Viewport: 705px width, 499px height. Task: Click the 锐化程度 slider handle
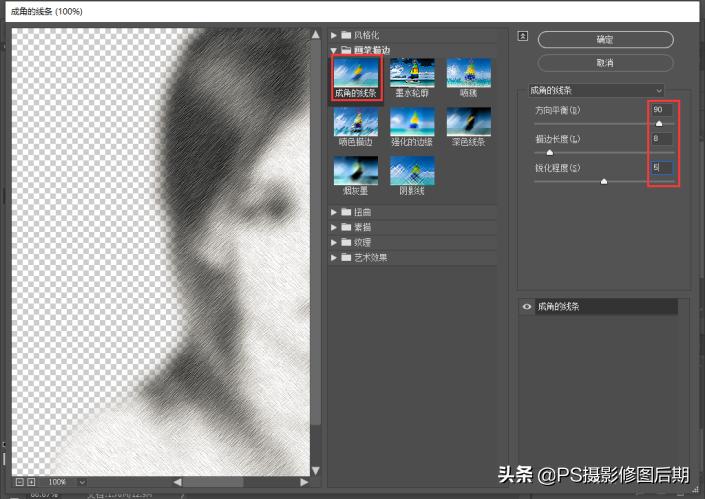[x=604, y=181]
